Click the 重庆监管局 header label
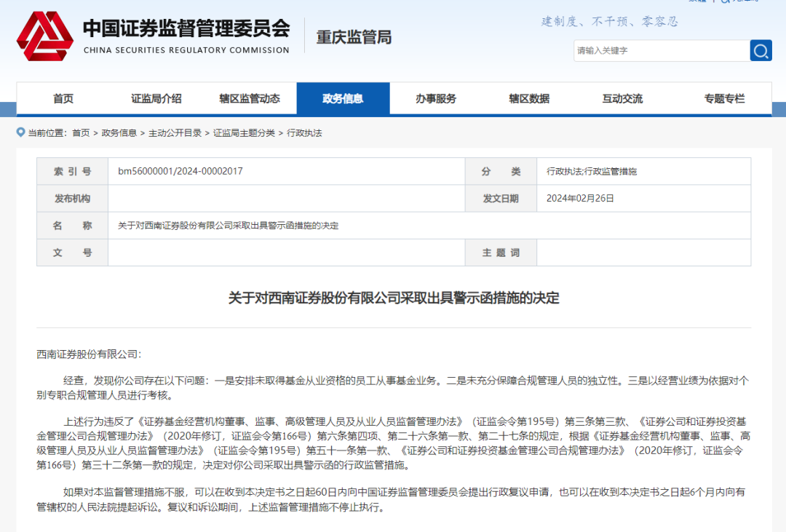 tap(354, 37)
